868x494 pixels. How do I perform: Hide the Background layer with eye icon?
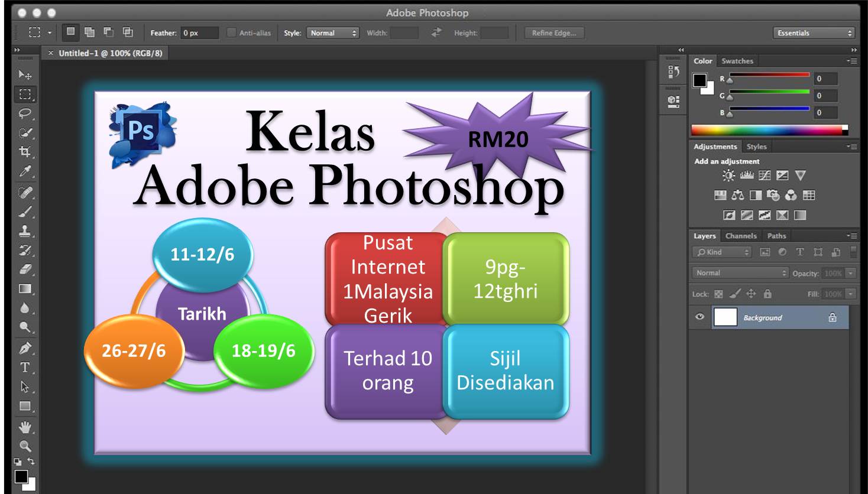point(700,317)
